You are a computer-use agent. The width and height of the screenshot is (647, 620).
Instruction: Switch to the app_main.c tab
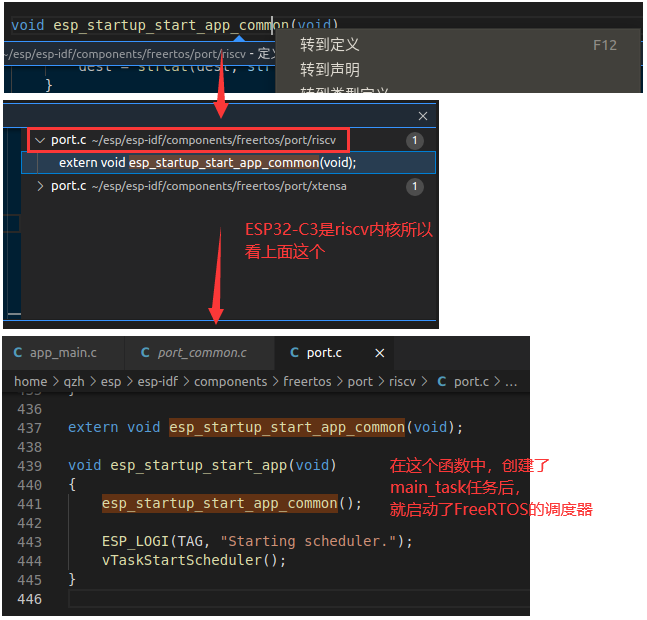63,353
